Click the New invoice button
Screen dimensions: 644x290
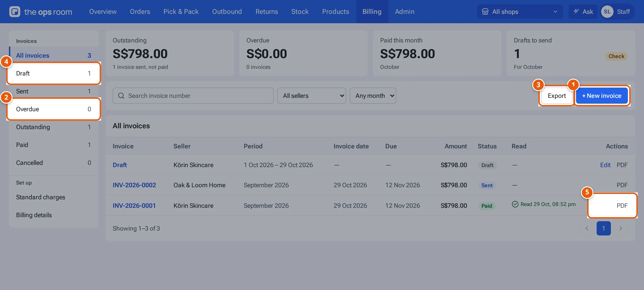point(602,96)
